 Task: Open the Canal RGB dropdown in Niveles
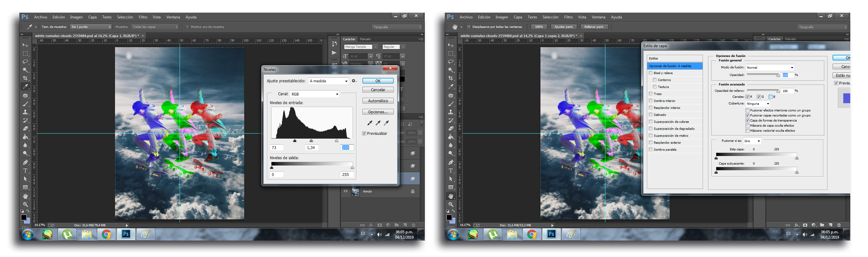click(315, 94)
